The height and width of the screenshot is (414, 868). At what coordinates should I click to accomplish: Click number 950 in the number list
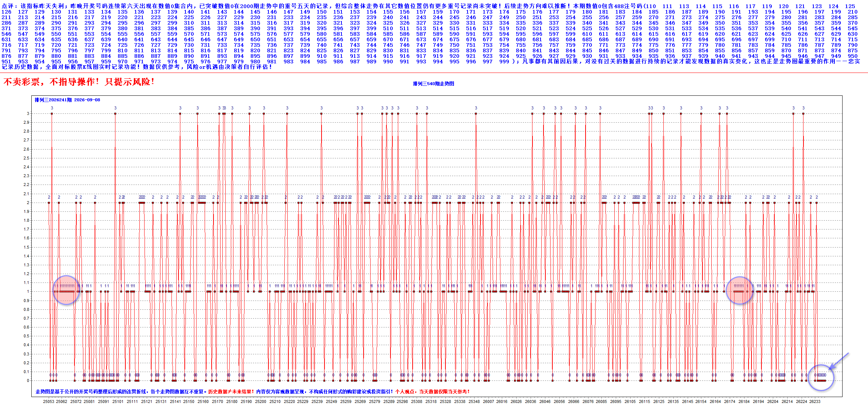tap(853, 56)
